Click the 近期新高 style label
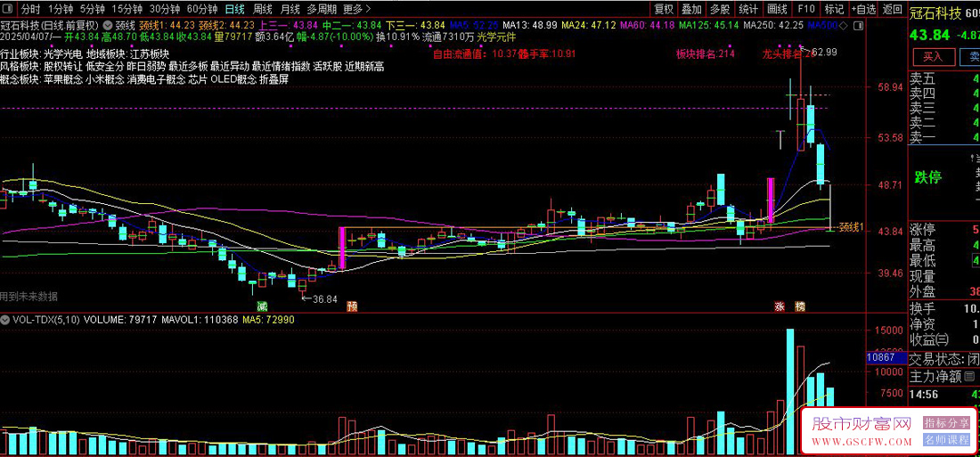This screenshot has height=457, width=980. [364, 66]
